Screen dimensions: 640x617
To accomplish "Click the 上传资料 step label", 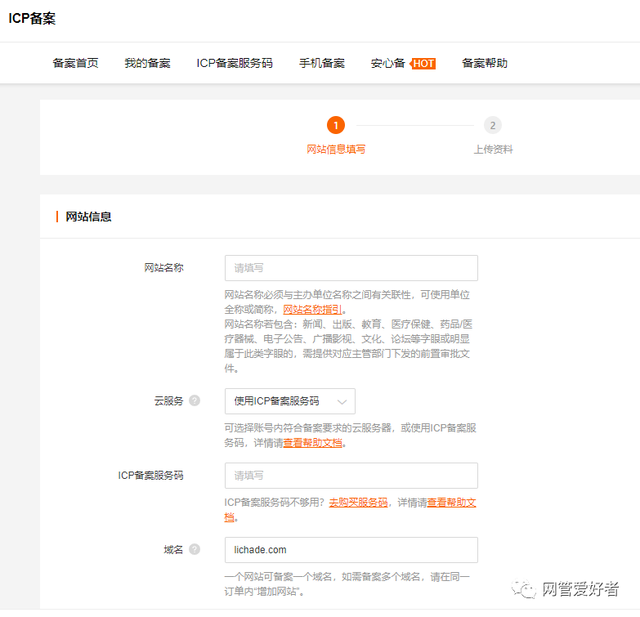I will pyautogui.click(x=493, y=150).
